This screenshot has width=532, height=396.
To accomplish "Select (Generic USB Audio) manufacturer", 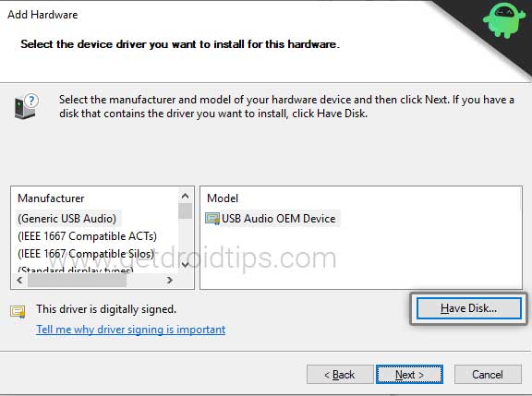I will (x=67, y=219).
